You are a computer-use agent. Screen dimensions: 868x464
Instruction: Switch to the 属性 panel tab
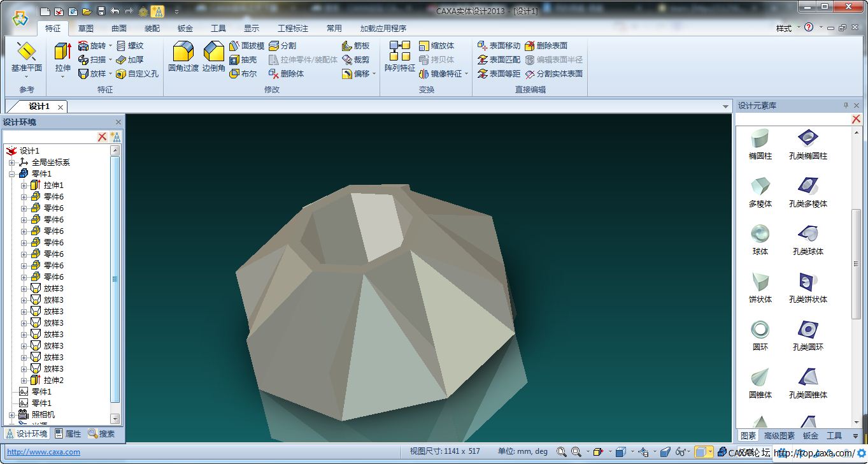pos(68,434)
